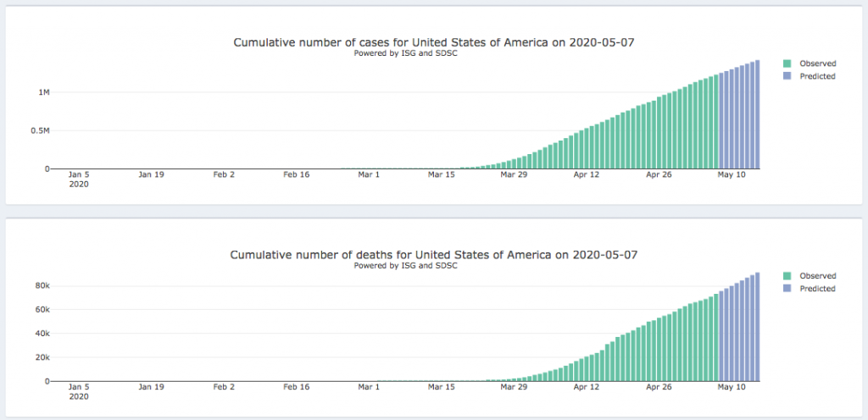Click the May 10 date label on deaths chart
The image size is (868, 420).
click(732, 387)
